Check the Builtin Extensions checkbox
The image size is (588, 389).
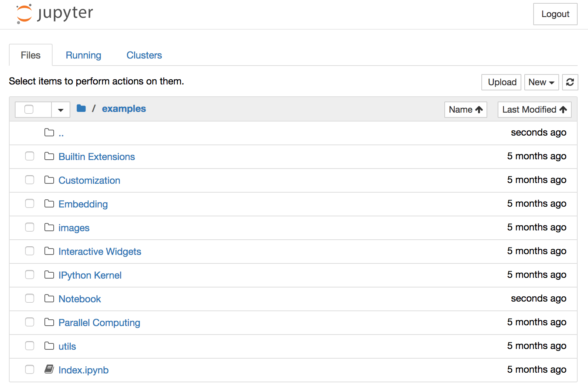(x=30, y=156)
